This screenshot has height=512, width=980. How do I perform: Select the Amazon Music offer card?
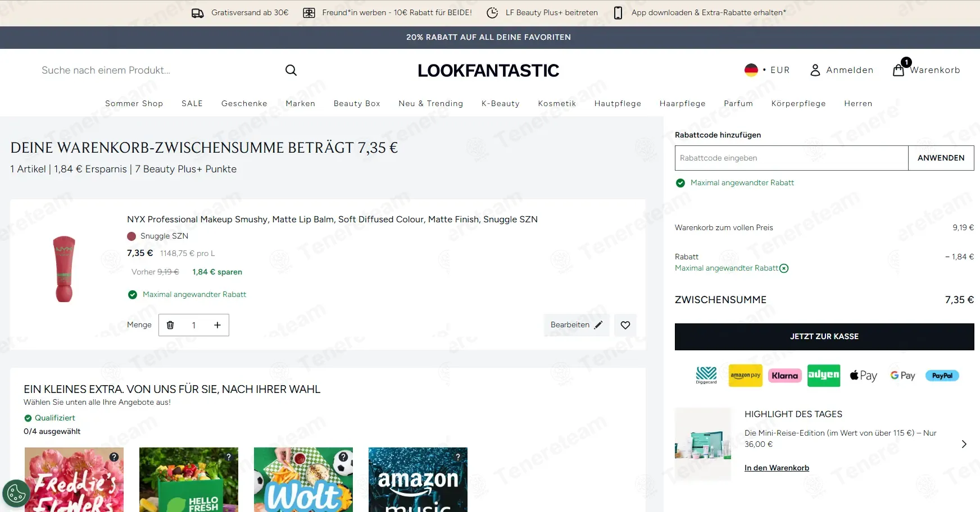pyautogui.click(x=418, y=479)
